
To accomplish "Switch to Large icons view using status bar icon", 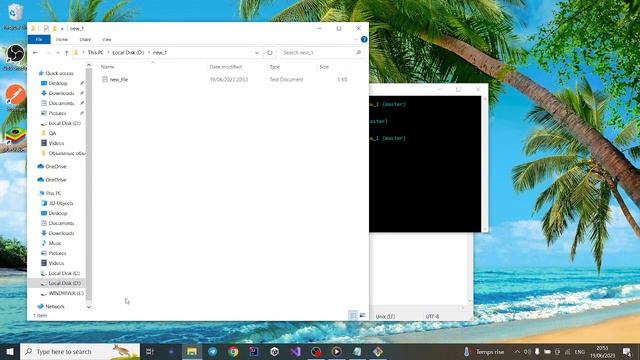I will point(362,316).
